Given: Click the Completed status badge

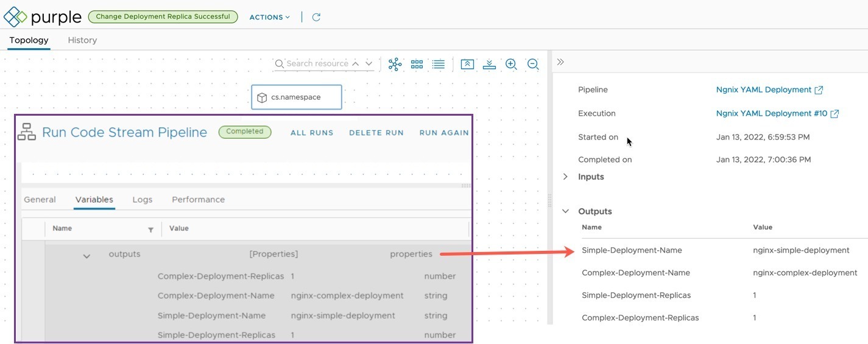Looking at the screenshot, I should [245, 132].
